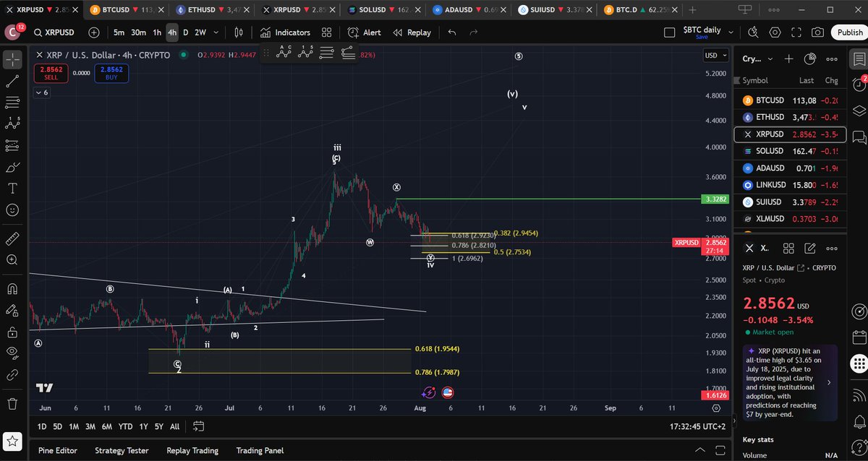Image resolution: width=868 pixels, height=461 pixels.
Task: Select the trend line drawing tool
Action: pos(12,81)
